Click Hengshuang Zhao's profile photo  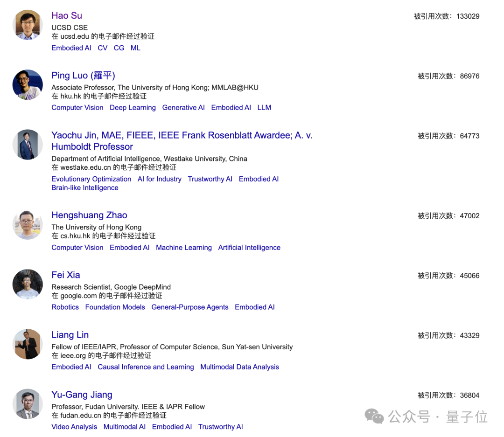pos(28,225)
